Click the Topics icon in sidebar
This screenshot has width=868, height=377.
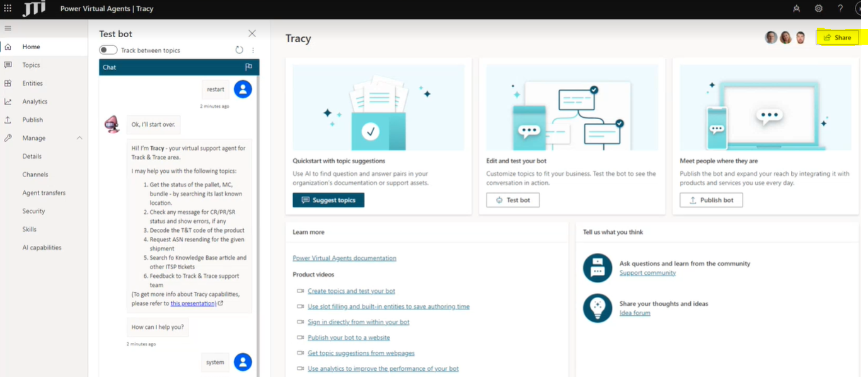click(x=8, y=65)
